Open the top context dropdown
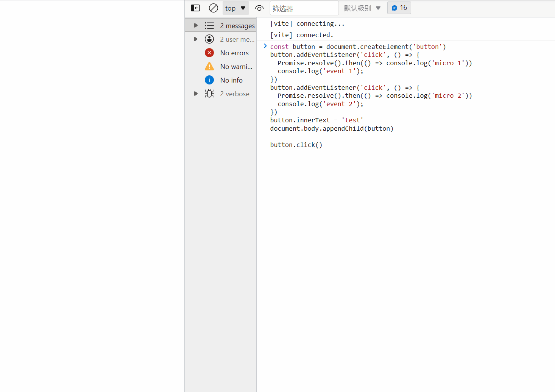This screenshot has width=555, height=392. coord(235,8)
